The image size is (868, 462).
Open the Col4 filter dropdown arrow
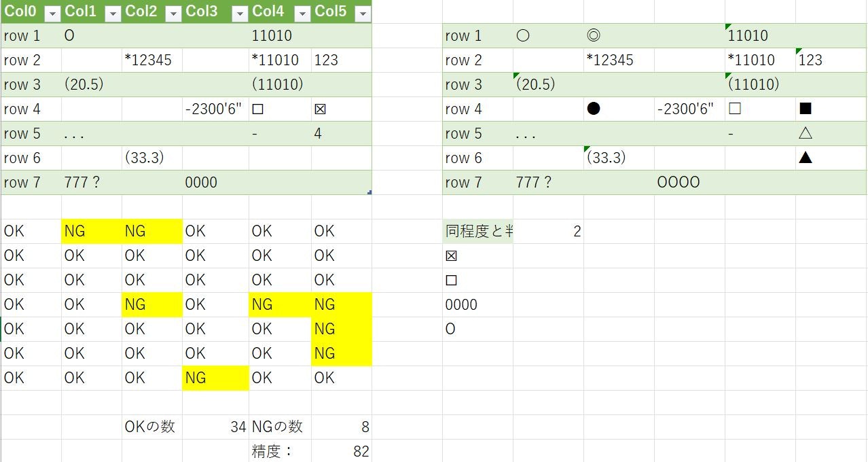(x=302, y=13)
